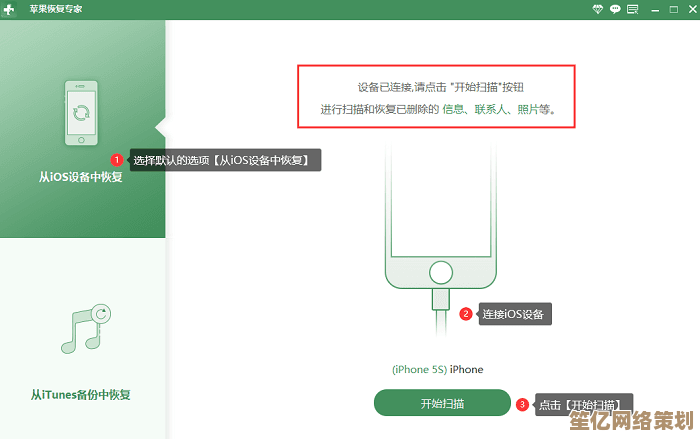The width and height of the screenshot is (700, 439).
Task: Click the red step 2 marker
Action: (x=466, y=314)
